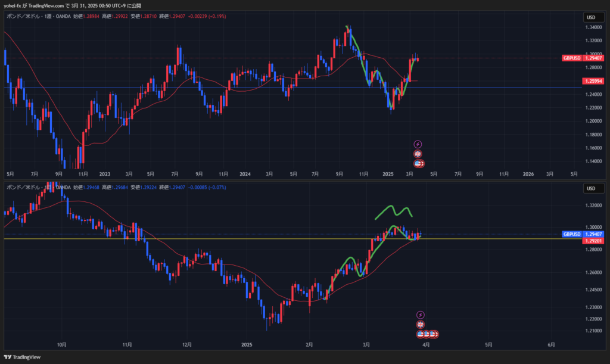Click the lightning event icon on the weekly chart
This screenshot has width=610, height=364.
[x=418, y=144]
